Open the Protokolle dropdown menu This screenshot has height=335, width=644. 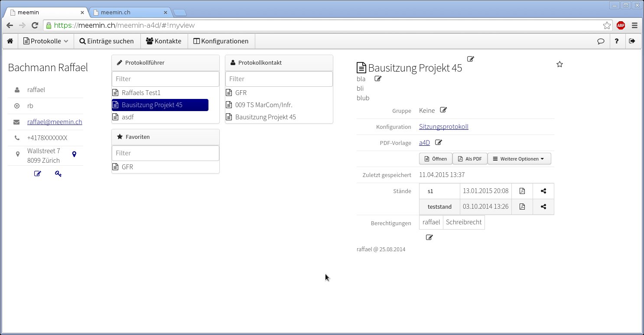pyautogui.click(x=46, y=41)
